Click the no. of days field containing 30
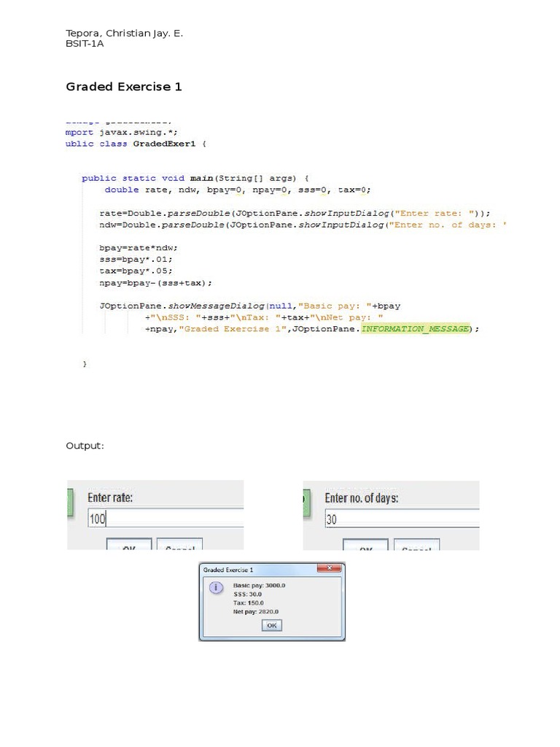 [x=402, y=519]
